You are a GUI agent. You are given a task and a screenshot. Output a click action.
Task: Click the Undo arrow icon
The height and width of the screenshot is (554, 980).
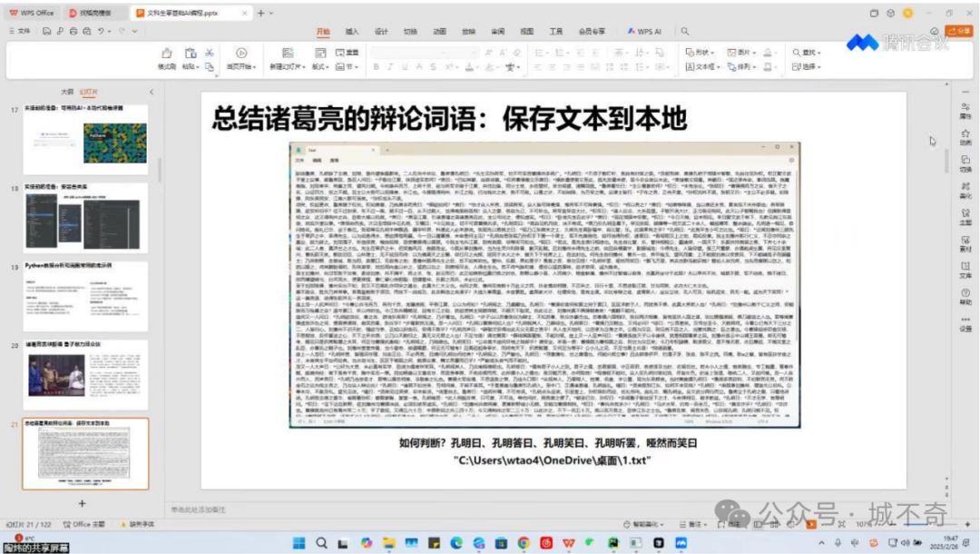click(100, 31)
